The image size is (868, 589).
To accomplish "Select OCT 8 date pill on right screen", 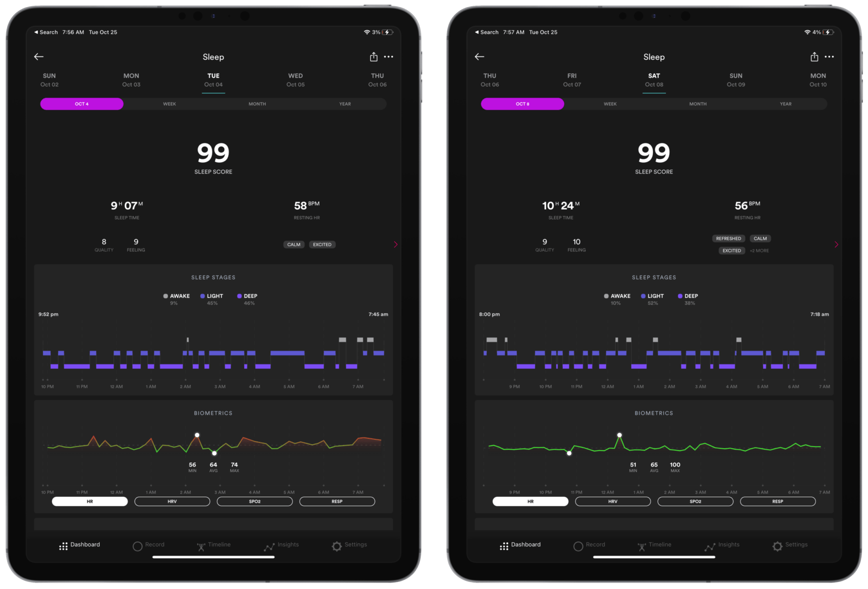I will [x=522, y=104].
